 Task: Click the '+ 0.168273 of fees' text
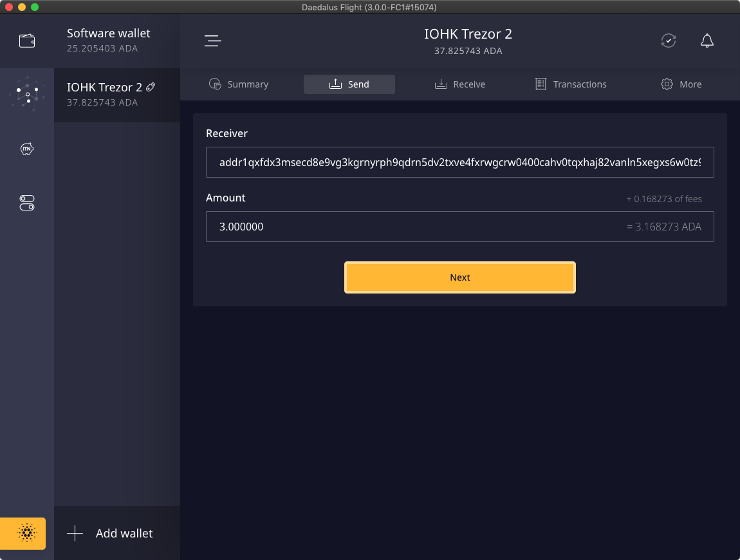point(664,199)
